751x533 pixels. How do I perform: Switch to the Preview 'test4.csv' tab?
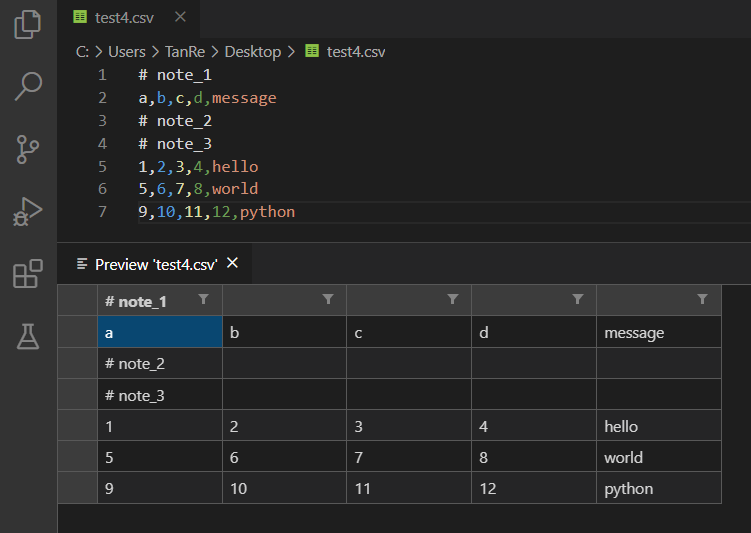(156, 264)
